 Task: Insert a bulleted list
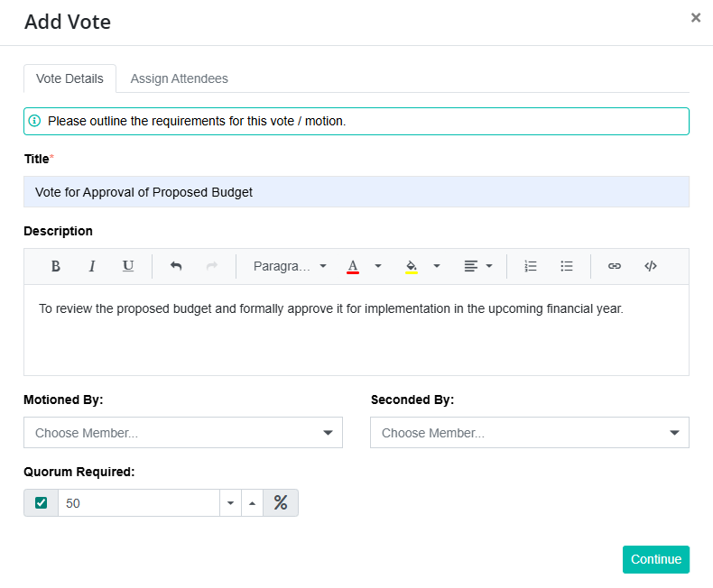567,266
